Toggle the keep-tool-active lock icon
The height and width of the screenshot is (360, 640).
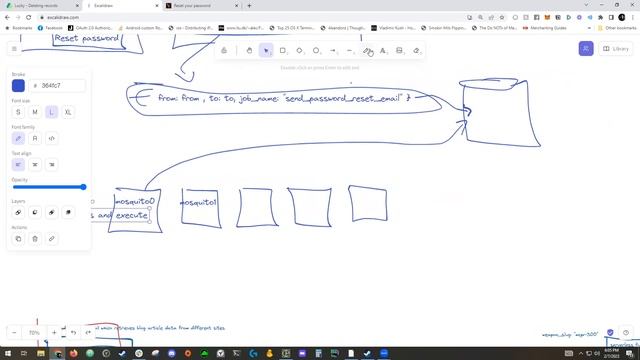click(x=224, y=51)
